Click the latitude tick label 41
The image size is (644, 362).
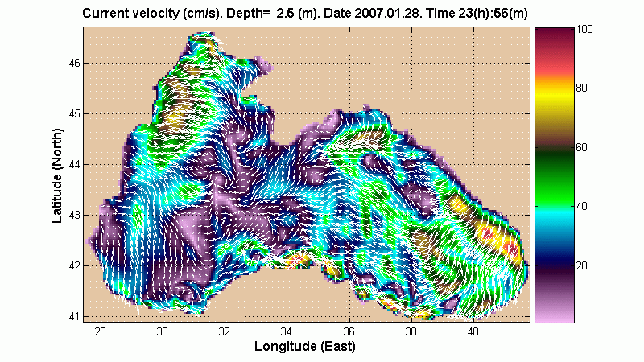pos(75,316)
